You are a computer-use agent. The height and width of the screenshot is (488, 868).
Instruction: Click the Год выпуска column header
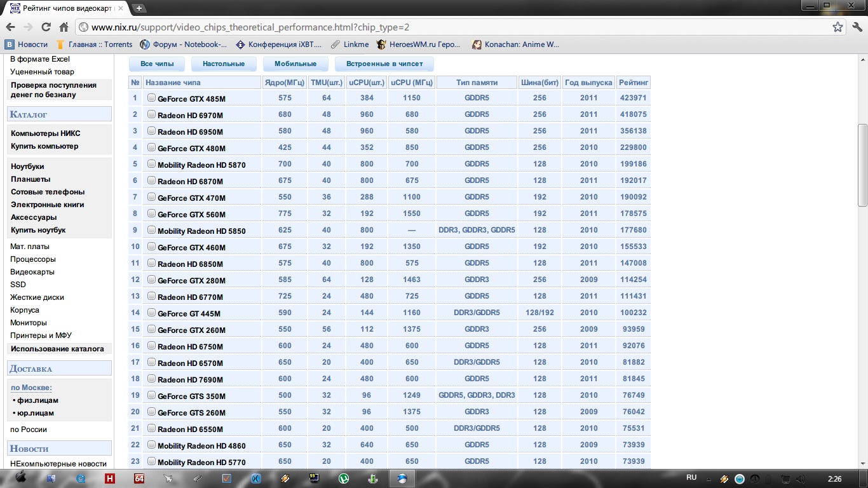click(588, 83)
